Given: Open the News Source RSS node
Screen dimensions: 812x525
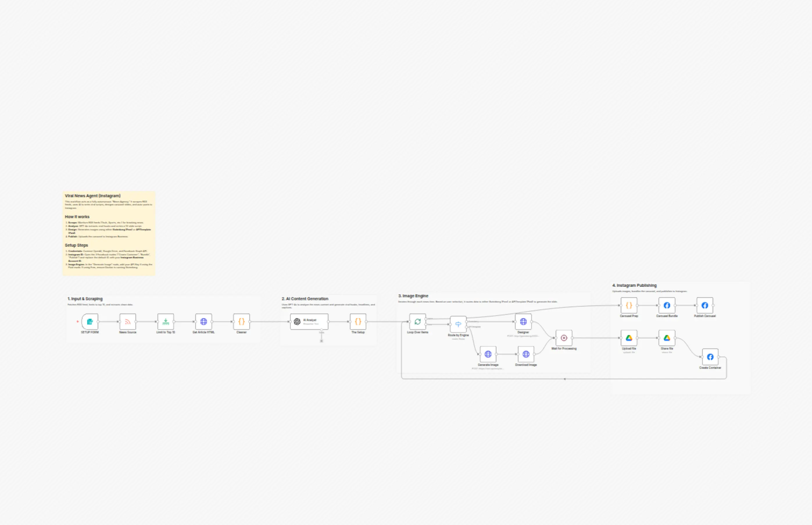Looking at the screenshot, I should click(x=128, y=321).
